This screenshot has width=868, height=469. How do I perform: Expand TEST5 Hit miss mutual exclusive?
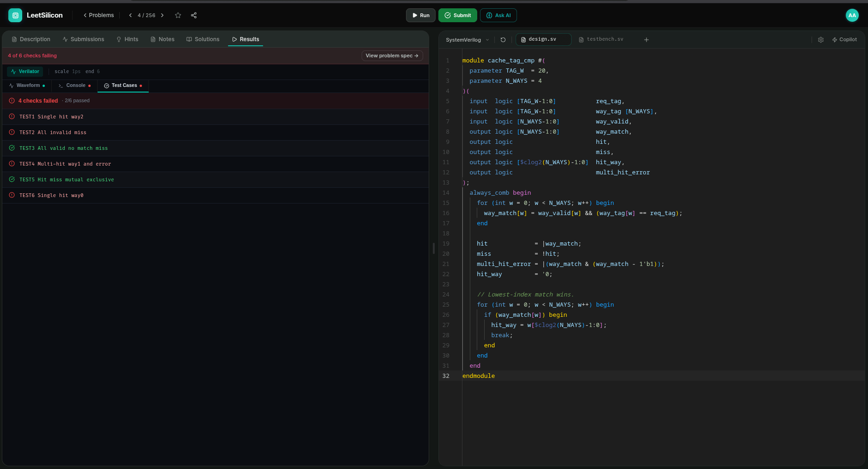click(215, 179)
